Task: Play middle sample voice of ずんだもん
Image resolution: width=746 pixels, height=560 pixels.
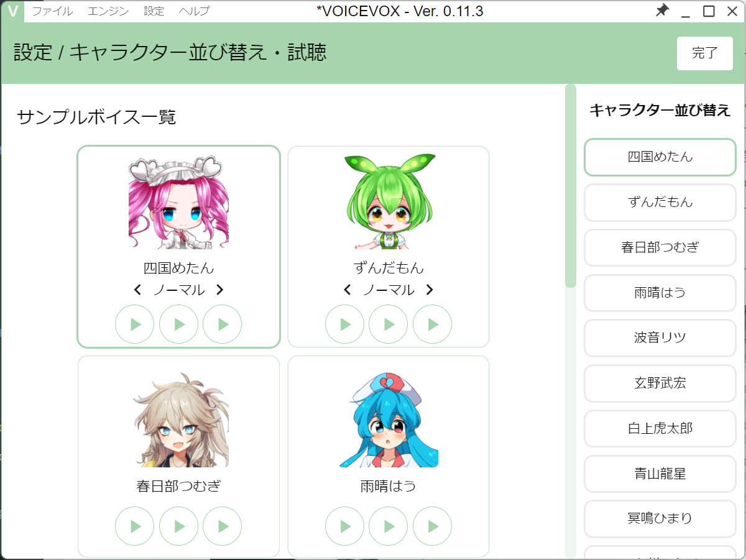Action: point(389,324)
